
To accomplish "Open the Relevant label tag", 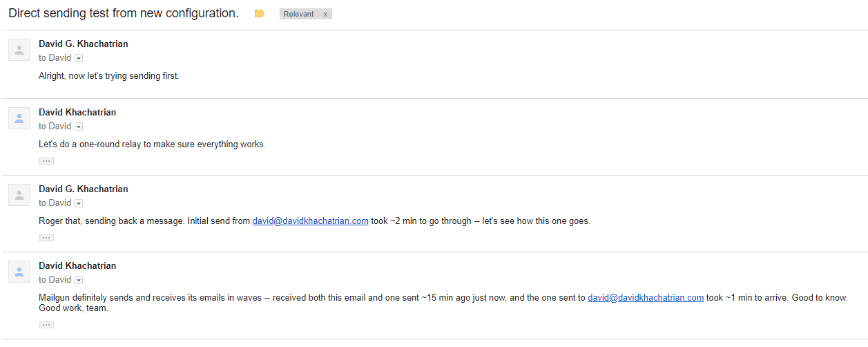I will (x=298, y=14).
